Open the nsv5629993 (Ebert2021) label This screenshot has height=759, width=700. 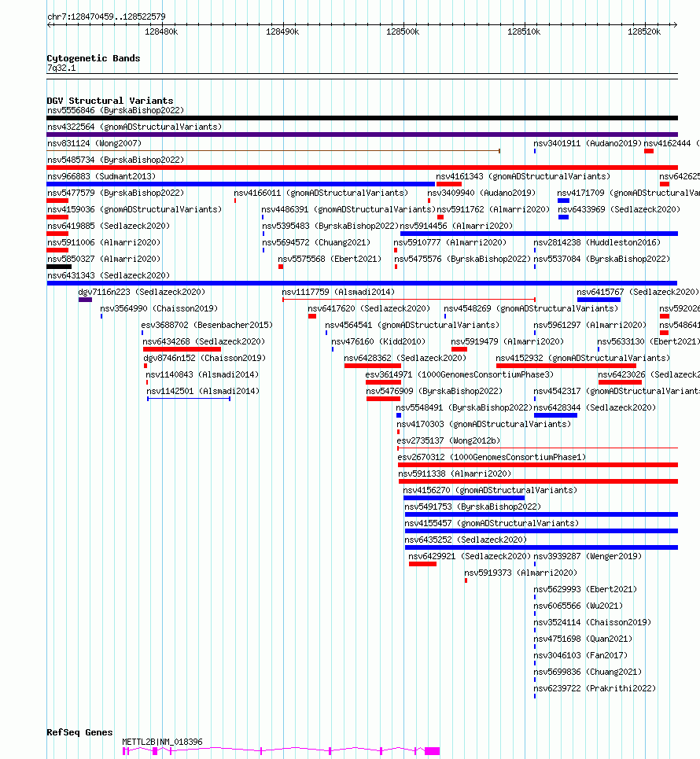[585, 589]
